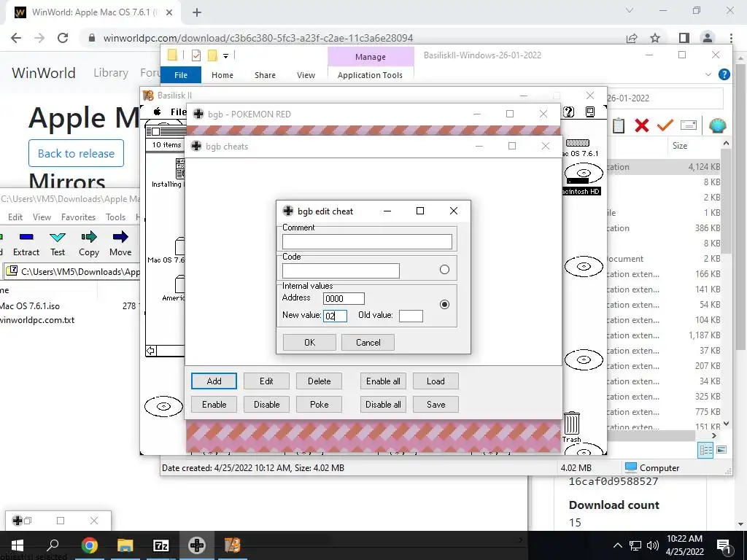Confirm the cheat with OK button

[309, 343]
